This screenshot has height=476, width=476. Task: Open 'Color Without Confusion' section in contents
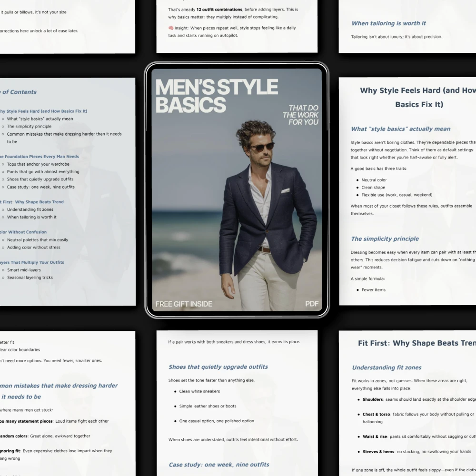coord(23,232)
